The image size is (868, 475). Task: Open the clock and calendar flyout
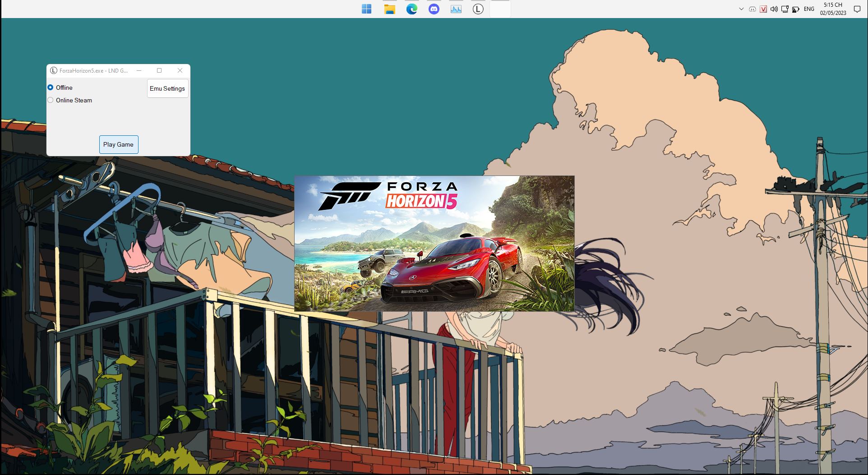[x=833, y=9]
